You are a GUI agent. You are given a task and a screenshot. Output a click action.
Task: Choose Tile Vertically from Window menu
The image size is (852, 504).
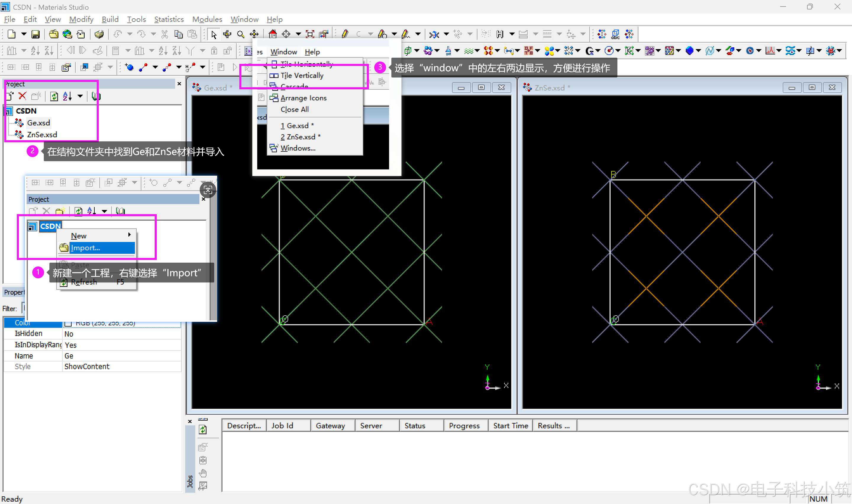[302, 75]
